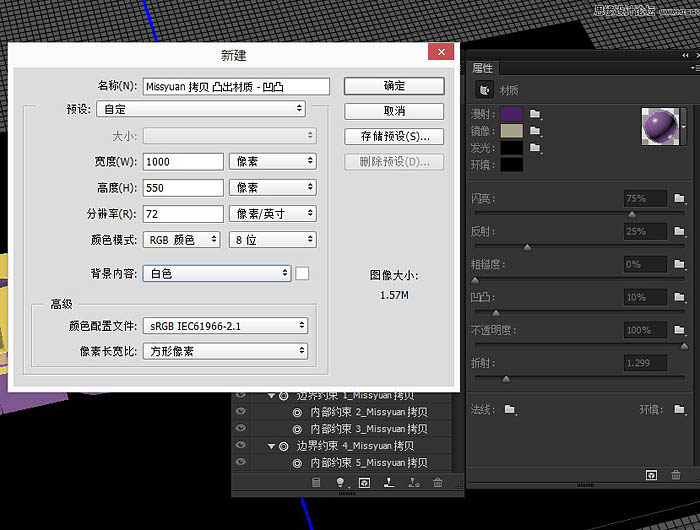
Task: Click the white background color swatch in dialog
Action: (x=302, y=273)
